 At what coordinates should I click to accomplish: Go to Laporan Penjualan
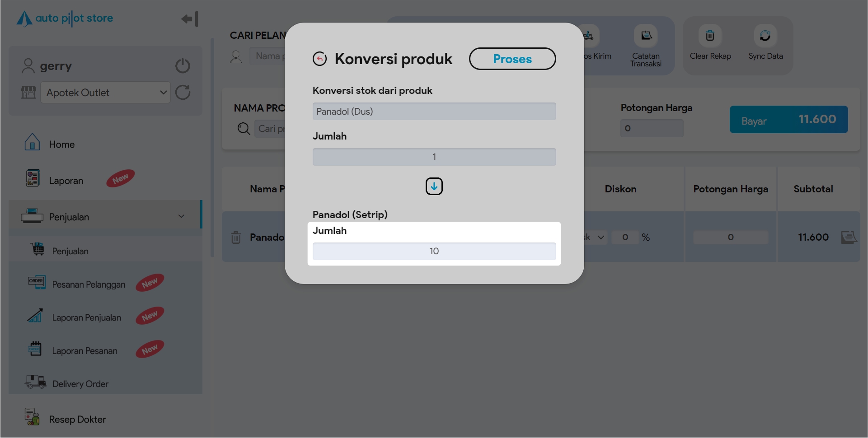(x=86, y=317)
